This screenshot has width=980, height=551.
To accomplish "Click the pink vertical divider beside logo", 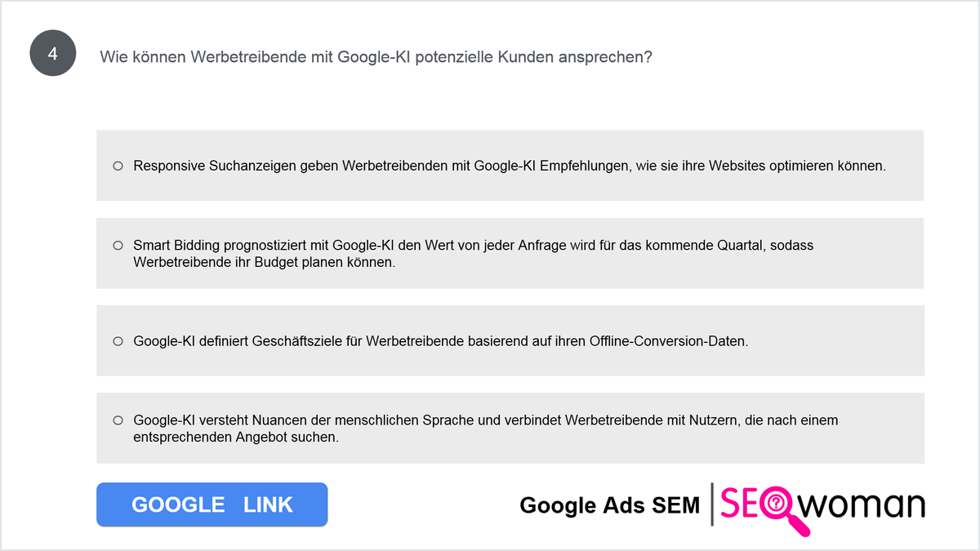I will (711, 504).
